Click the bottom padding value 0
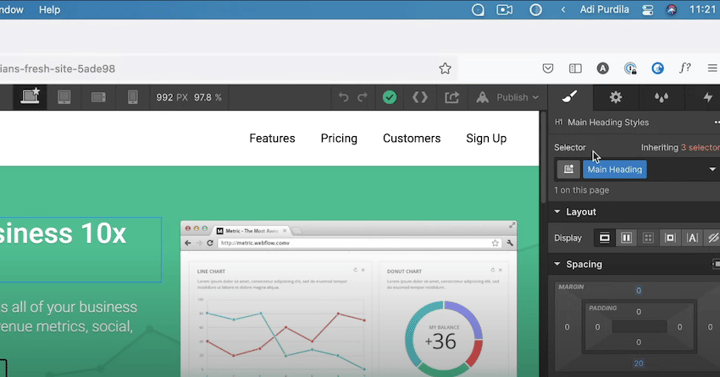 pyautogui.click(x=638, y=342)
